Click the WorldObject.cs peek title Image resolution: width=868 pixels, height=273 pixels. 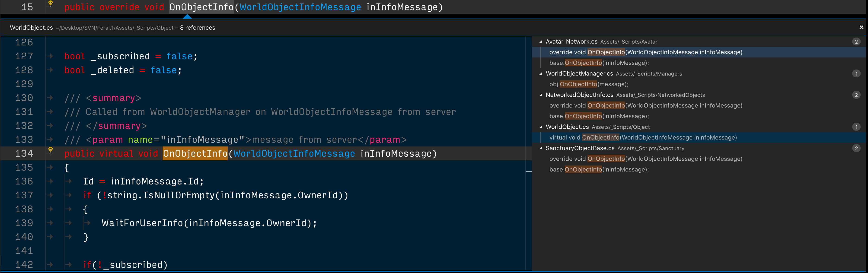click(x=31, y=28)
